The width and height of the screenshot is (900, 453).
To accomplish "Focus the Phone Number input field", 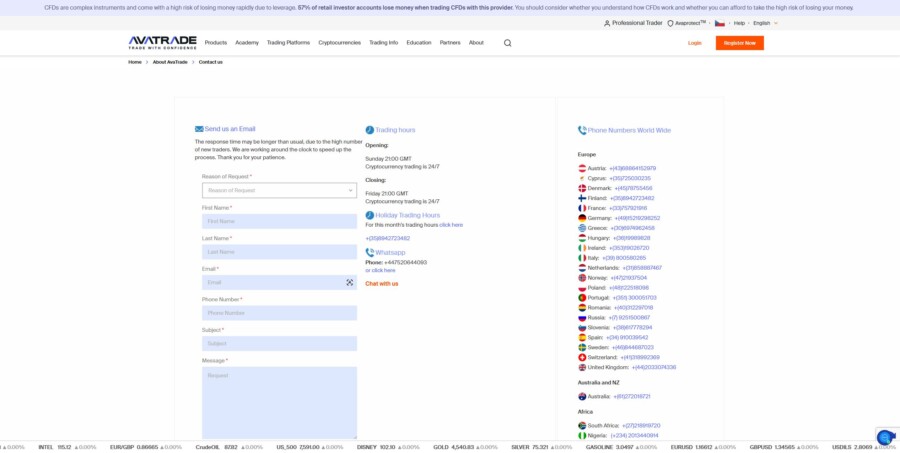I will pos(279,313).
